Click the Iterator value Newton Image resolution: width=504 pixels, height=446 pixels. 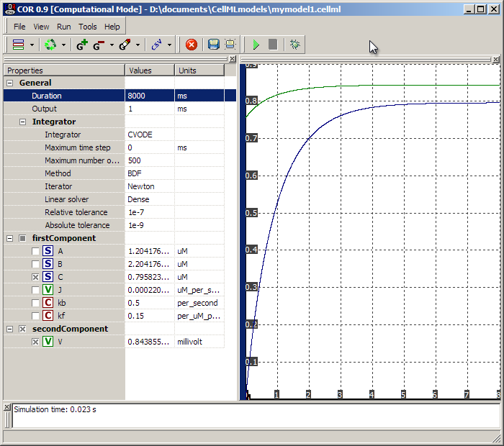coord(150,186)
